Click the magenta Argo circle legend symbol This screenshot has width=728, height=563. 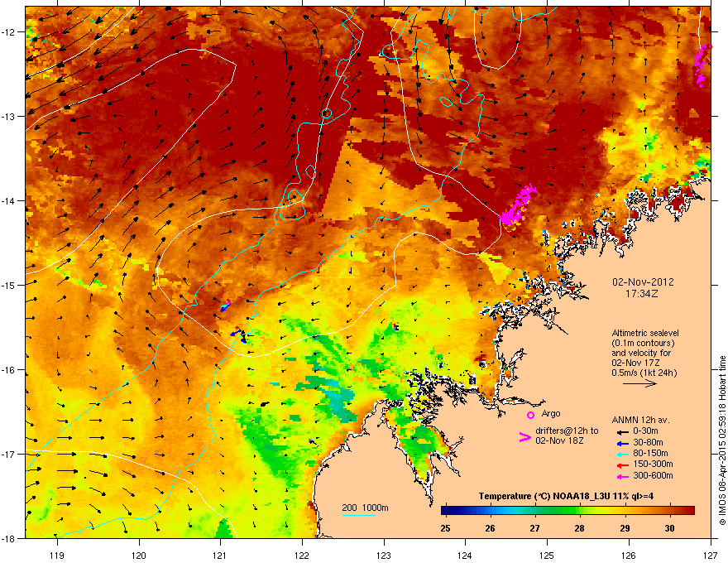530,415
